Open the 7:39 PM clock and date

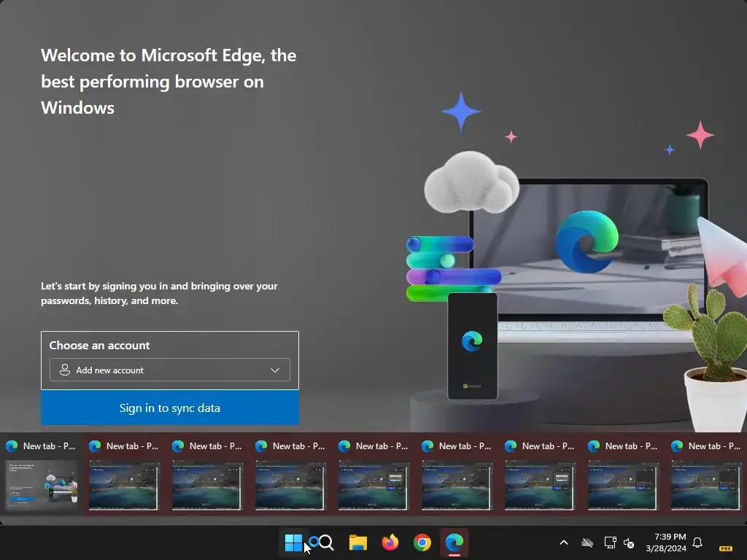click(666, 542)
